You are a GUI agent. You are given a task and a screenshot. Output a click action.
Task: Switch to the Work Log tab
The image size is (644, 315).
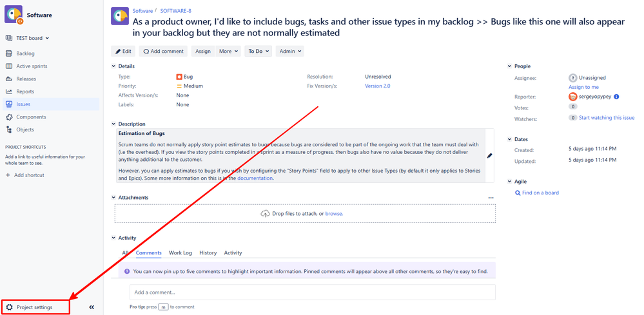point(181,253)
